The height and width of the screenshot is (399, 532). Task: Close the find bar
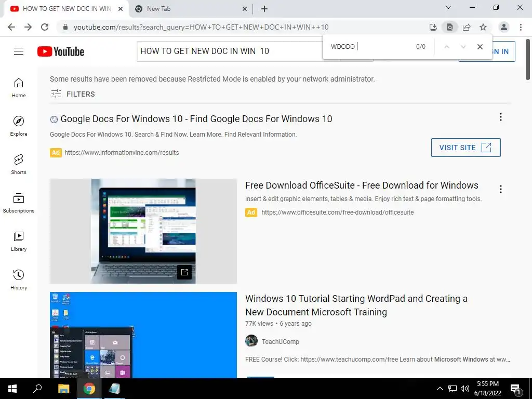[x=480, y=47]
